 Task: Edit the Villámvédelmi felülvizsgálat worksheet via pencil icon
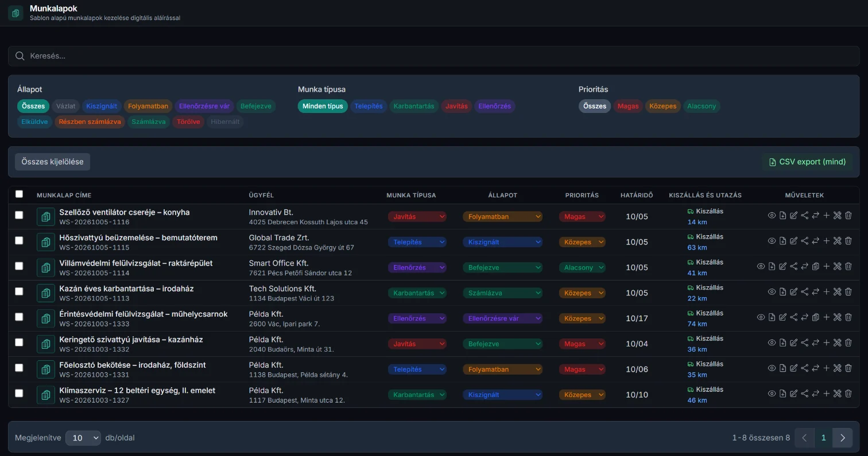pyautogui.click(x=782, y=266)
